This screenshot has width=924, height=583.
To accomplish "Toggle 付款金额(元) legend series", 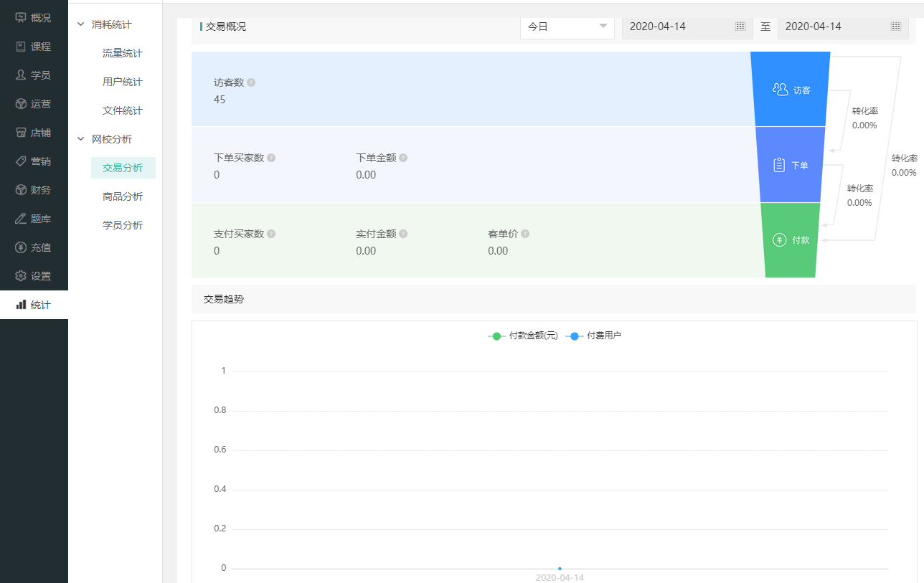I will pyautogui.click(x=523, y=336).
